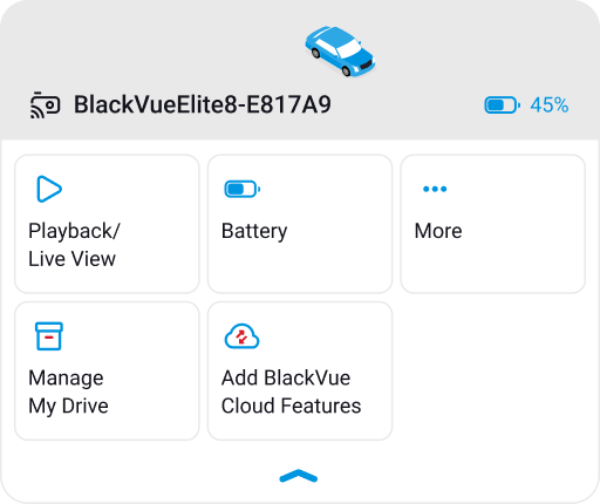Open the More tile

pyautogui.click(x=493, y=224)
